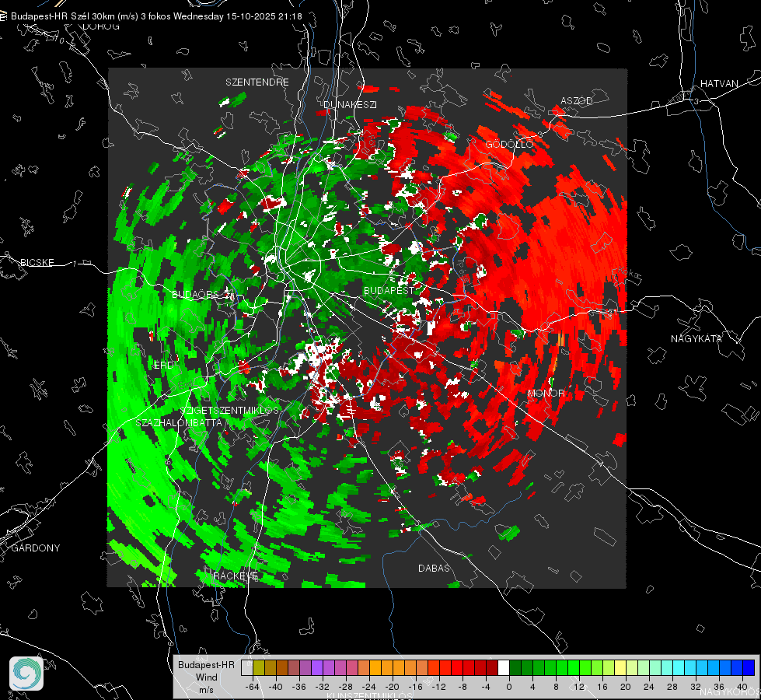Click the white zero-velocity swatch in legend
Screen dimensions: 761x700
[x=504, y=667]
